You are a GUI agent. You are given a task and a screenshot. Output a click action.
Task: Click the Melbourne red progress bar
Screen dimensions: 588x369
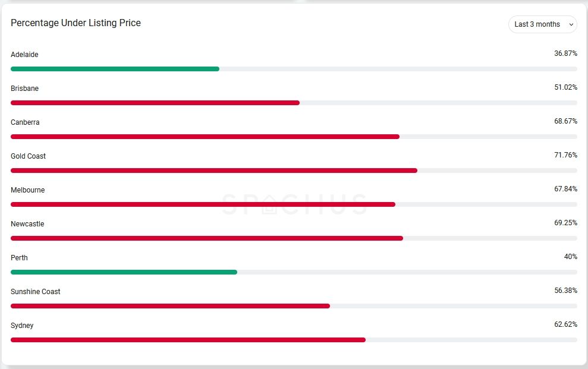(203, 204)
